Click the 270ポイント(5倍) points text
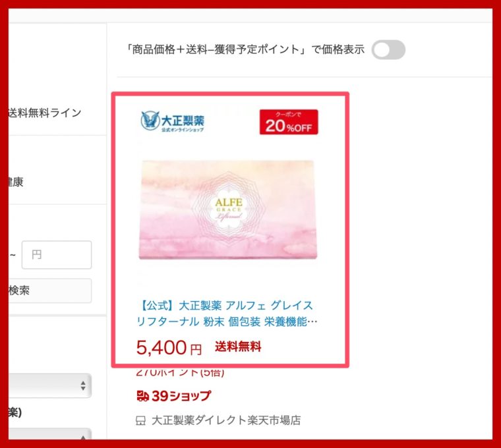The width and height of the screenshot is (501, 448). [x=180, y=372]
